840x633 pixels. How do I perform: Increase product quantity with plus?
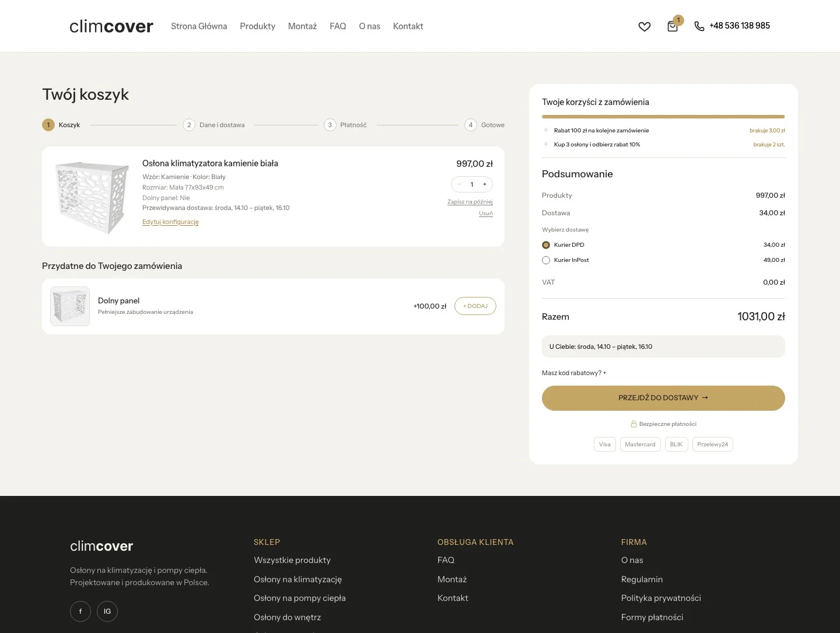[x=485, y=184]
